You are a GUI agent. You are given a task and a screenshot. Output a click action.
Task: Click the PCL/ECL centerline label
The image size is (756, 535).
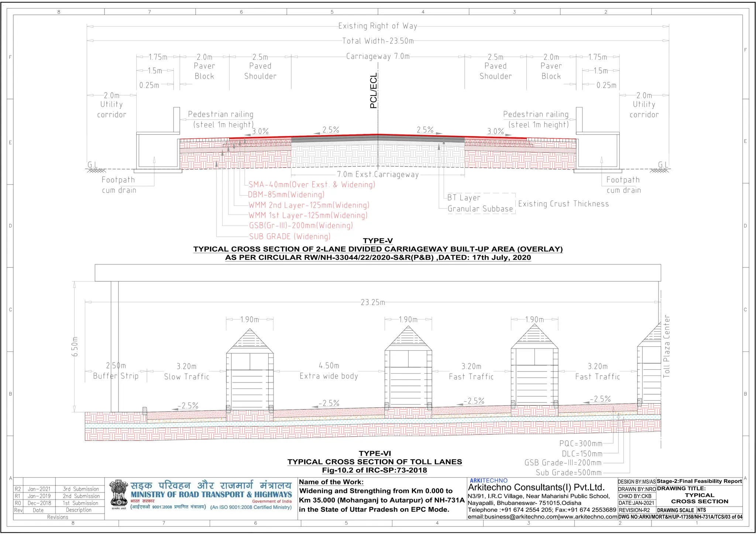point(374,91)
